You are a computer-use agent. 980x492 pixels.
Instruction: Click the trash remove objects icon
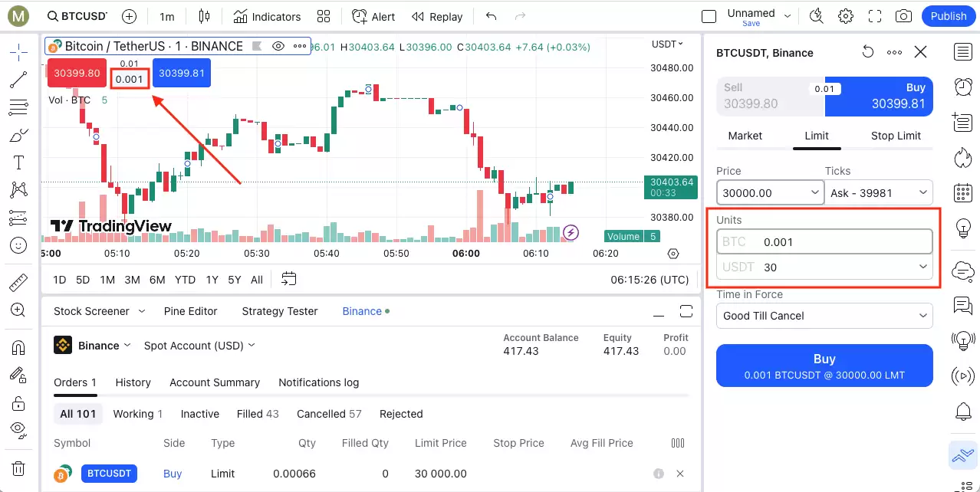18,468
